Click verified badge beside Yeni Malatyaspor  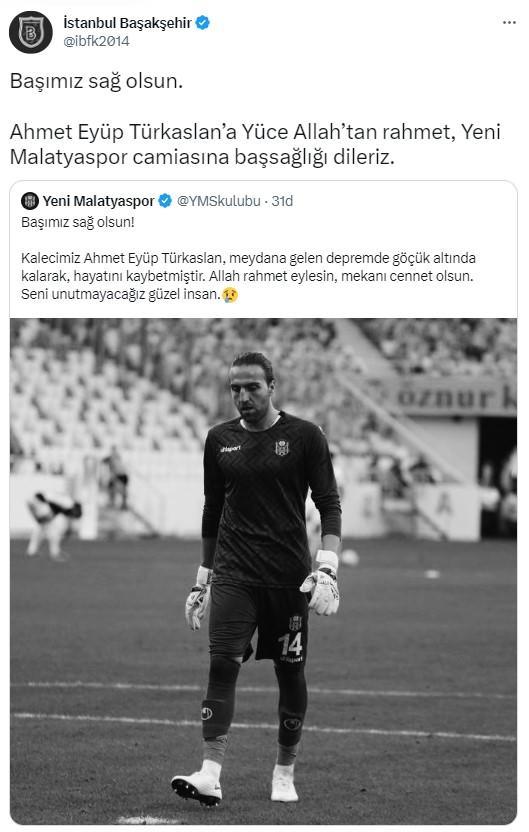(166, 201)
